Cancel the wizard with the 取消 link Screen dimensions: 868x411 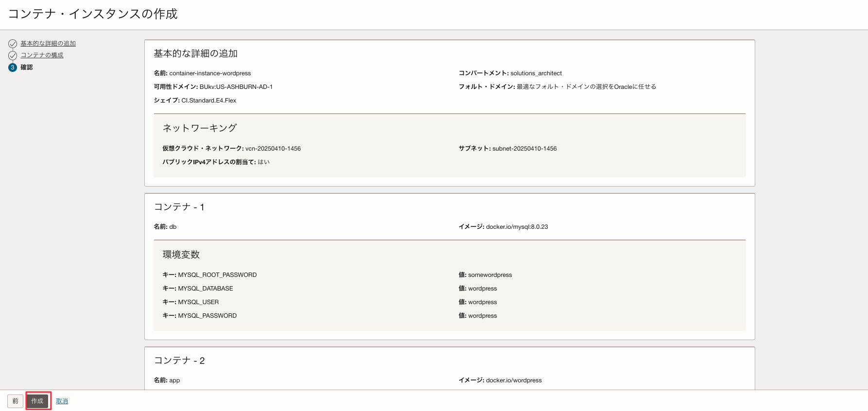tap(62, 401)
